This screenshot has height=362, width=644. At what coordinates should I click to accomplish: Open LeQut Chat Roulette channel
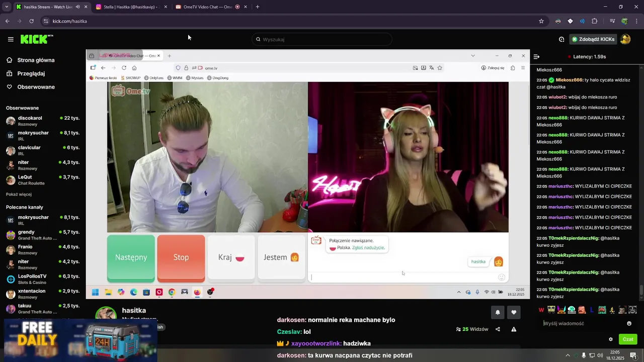tap(43, 180)
